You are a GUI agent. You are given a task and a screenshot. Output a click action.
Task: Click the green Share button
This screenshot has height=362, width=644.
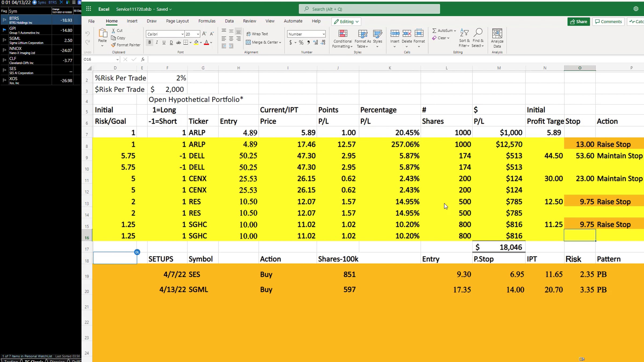(579, 21)
